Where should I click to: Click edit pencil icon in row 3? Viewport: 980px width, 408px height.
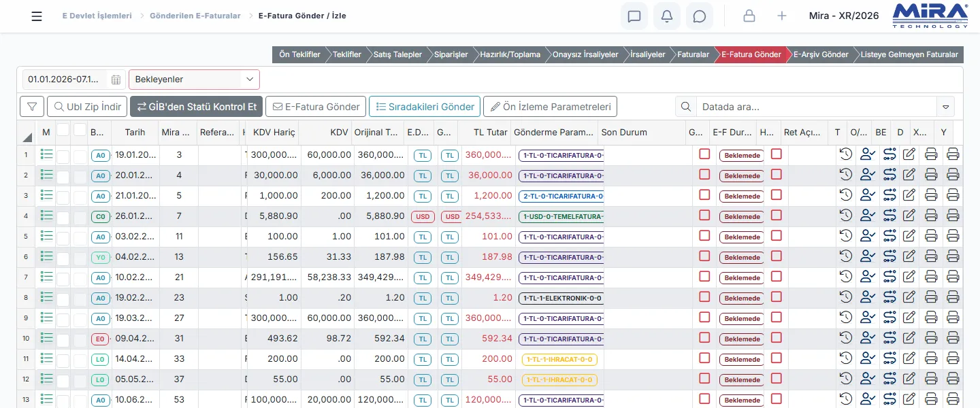(x=909, y=195)
